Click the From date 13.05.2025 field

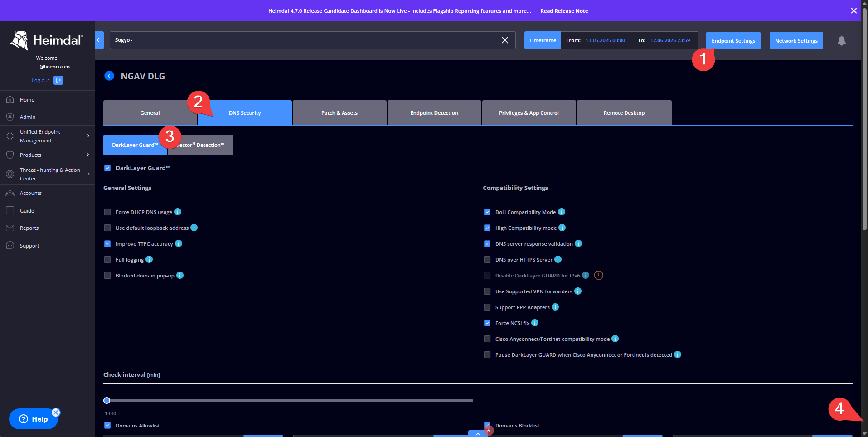pos(605,40)
